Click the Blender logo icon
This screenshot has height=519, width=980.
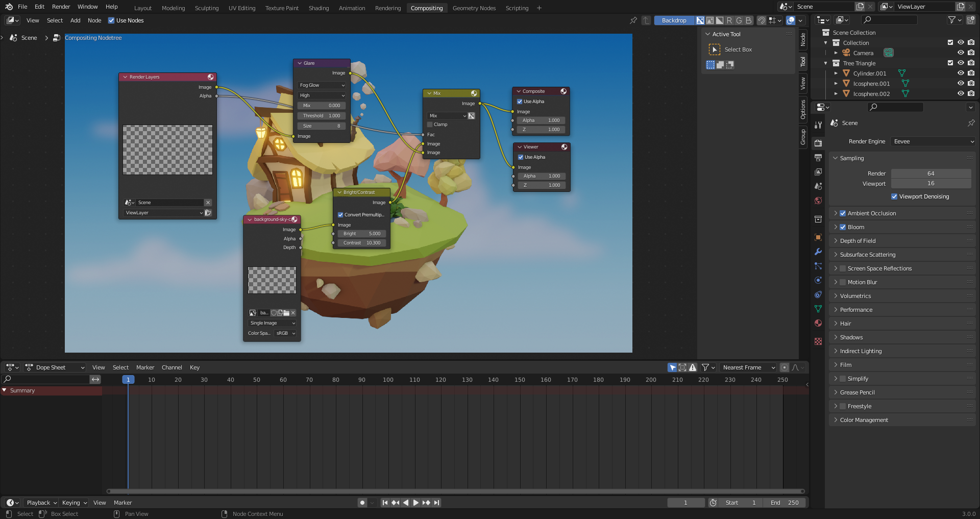9,7
